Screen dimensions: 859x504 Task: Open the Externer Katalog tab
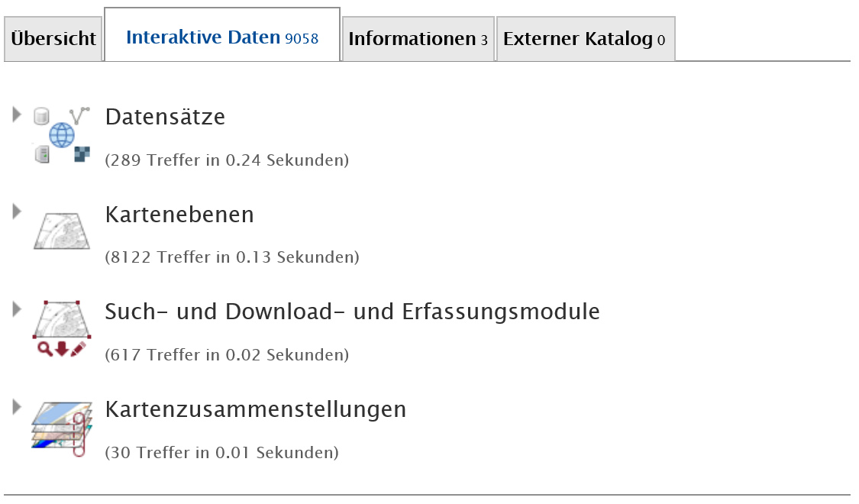pos(585,39)
